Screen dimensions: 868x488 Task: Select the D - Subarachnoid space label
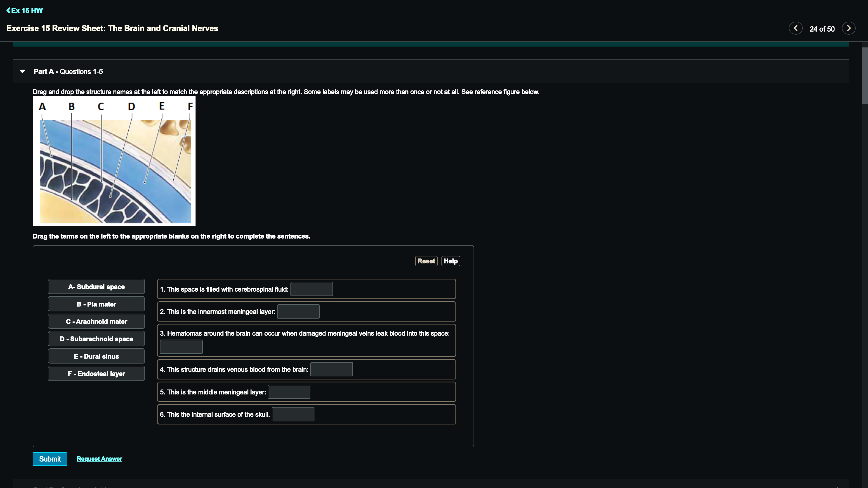[96, 339]
